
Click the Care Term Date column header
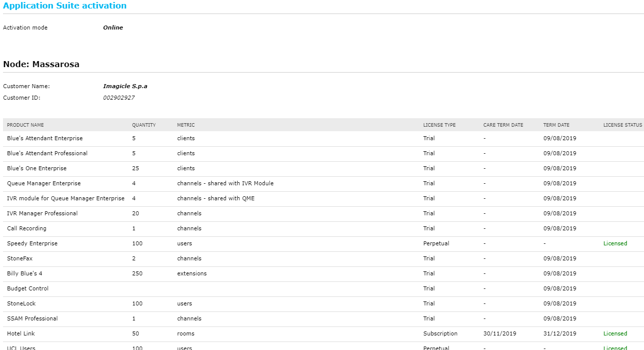click(503, 125)
